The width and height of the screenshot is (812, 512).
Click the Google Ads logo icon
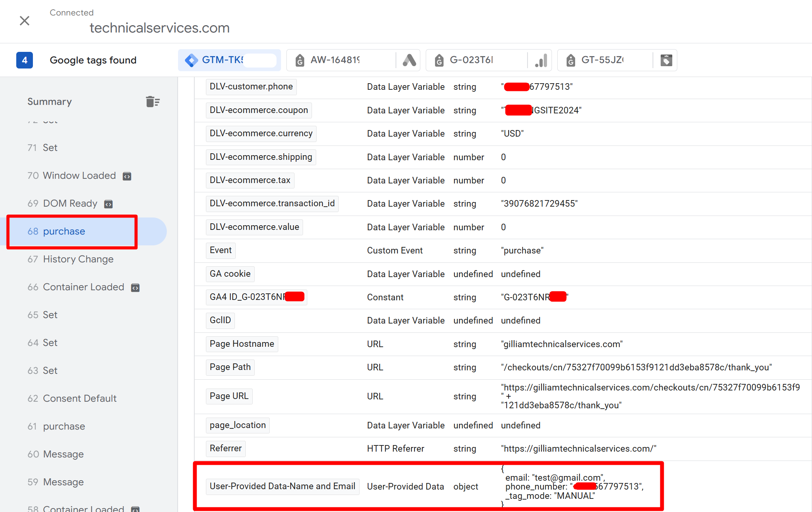(409, 60)
